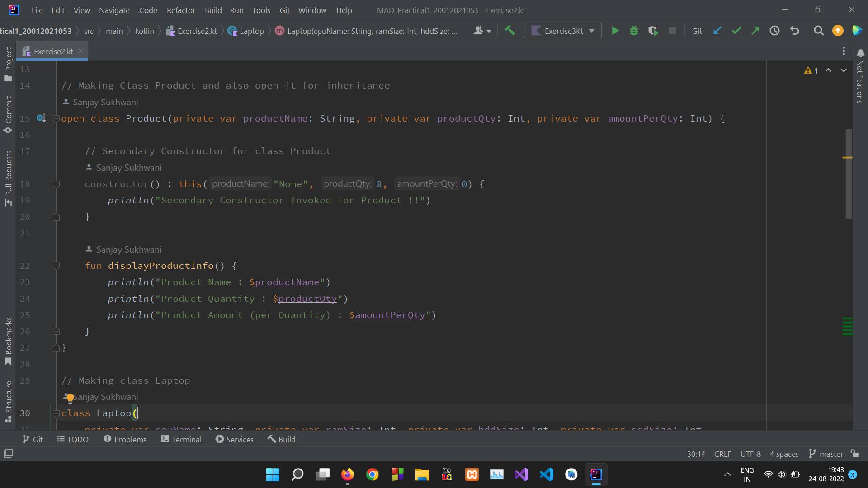The height and width of the screenshot is (488, 868).
Task: Click the Debug bug icon
Action: pos(634,31)
